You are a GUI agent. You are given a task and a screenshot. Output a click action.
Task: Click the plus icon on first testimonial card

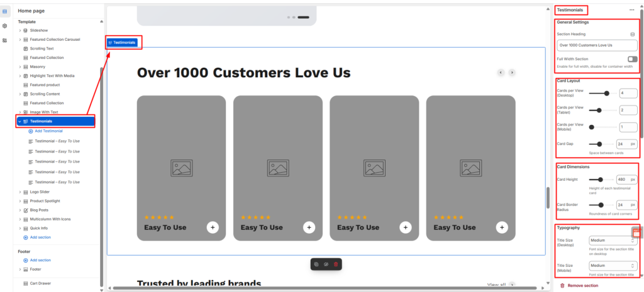213,227
